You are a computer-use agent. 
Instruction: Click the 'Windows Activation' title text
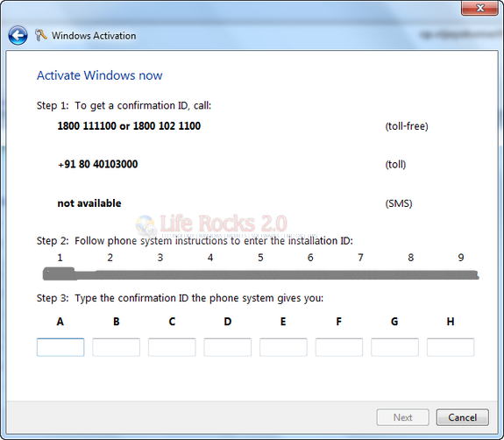[x=94, y=36]
